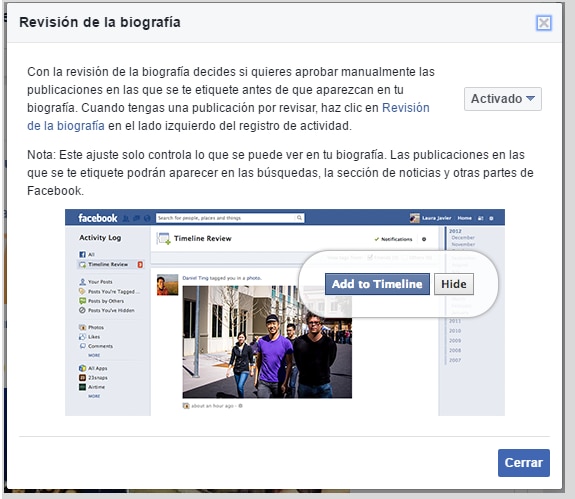Screen dimensions: 575x499
Task: Click the Cerrar button
Action: click(x=524, y=463)
